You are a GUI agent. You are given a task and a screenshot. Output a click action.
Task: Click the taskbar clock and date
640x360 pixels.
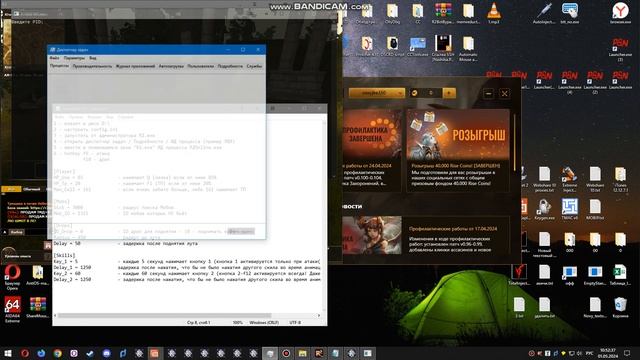pos(608,353)
